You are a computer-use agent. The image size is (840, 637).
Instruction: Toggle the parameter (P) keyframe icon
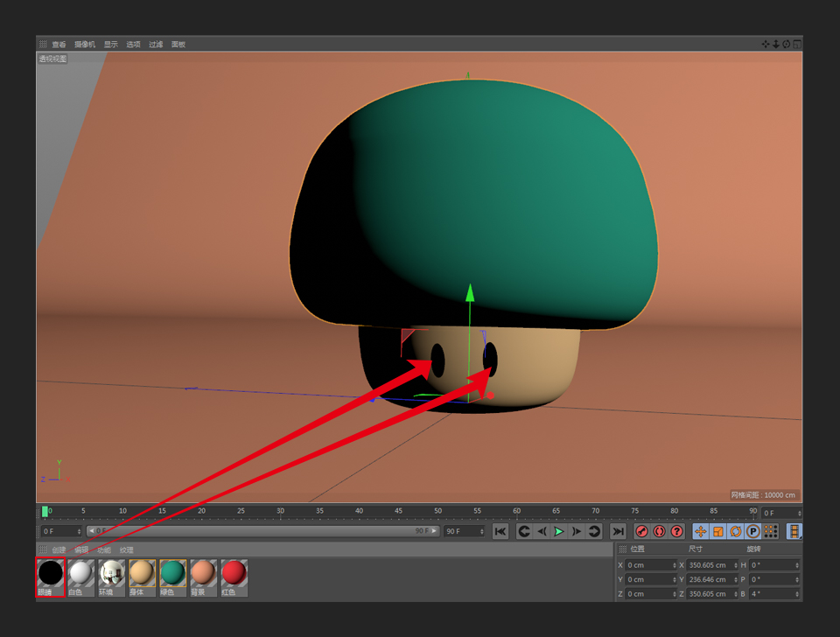(x=752, y=531)
